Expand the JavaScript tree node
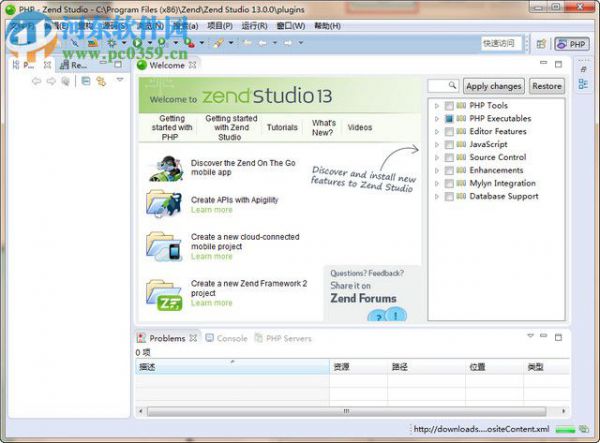The height and width of the screenshot is (443, 600). click(437, 145)
